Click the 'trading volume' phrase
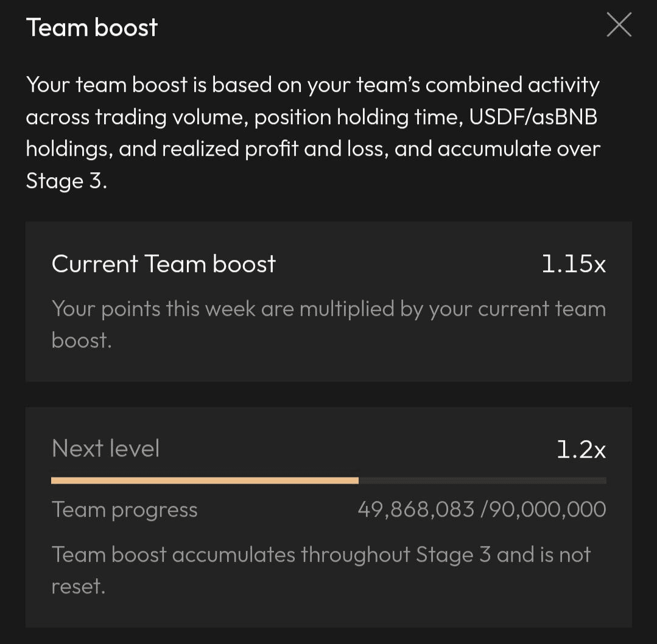 (166, 116)
